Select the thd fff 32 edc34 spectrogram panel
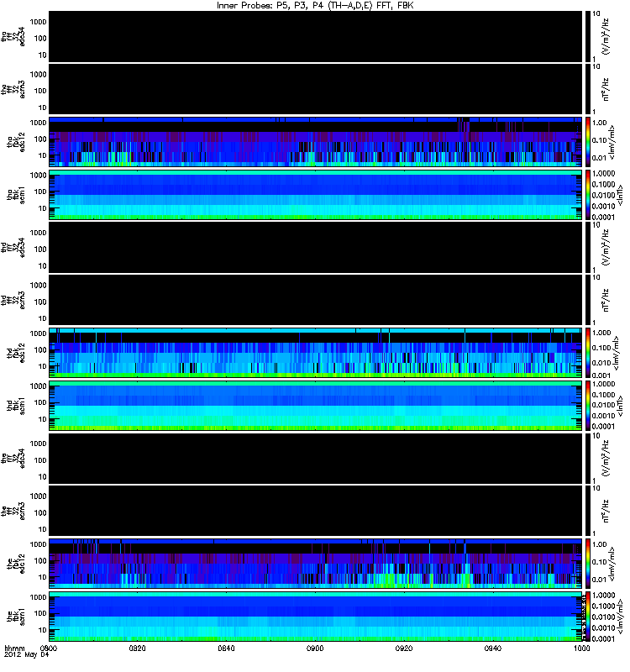Screen dimensions: 630x672 [x=316, y=247]
